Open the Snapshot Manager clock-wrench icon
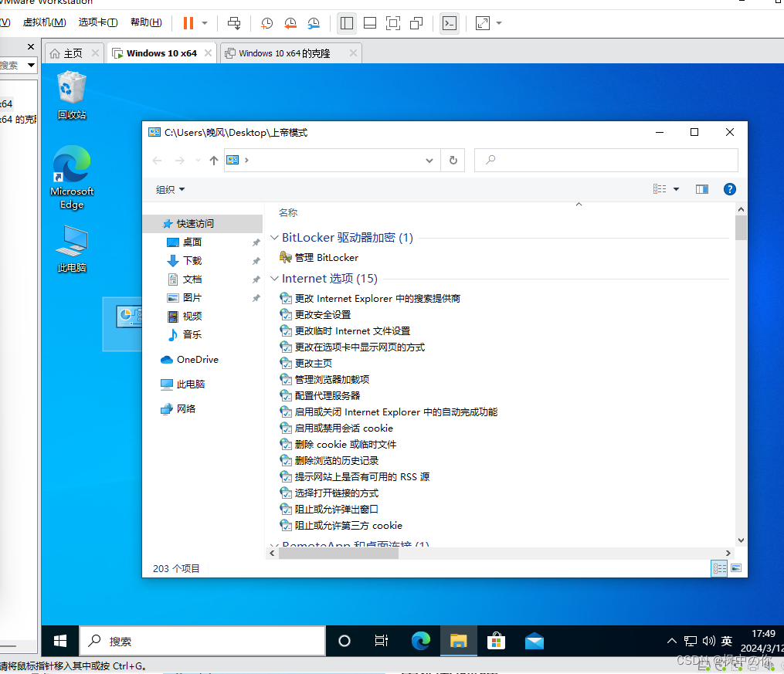The height and width of the screenshot is (674, 784). click(x=314, y=23)
